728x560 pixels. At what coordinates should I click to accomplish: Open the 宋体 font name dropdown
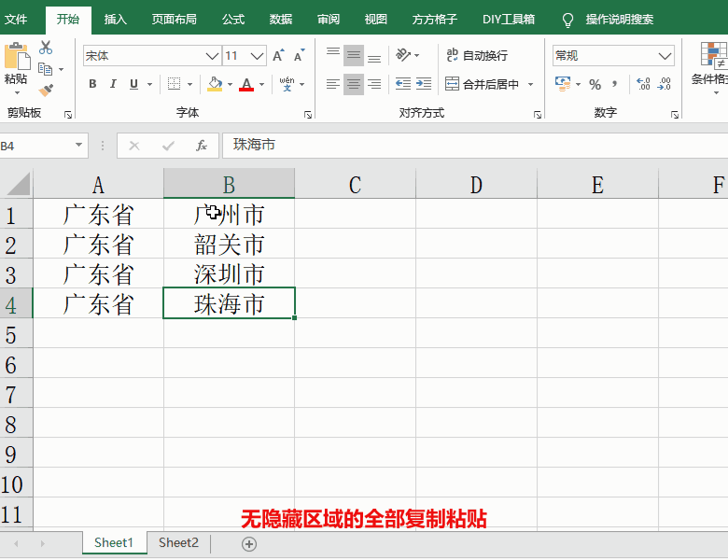(x=212, y=56)
